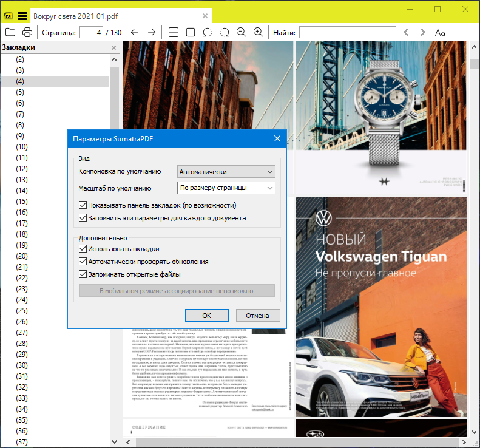Click the Hamilton watch advertisement page
480x448 pixels.
381,118
